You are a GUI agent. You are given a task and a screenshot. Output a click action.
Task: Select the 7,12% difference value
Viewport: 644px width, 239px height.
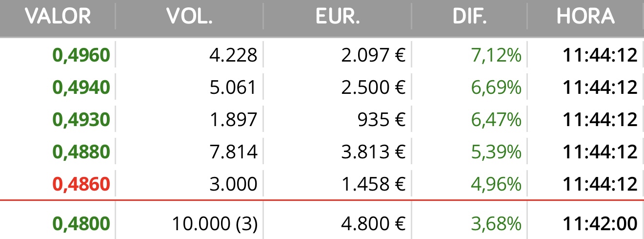click(497, 56)
